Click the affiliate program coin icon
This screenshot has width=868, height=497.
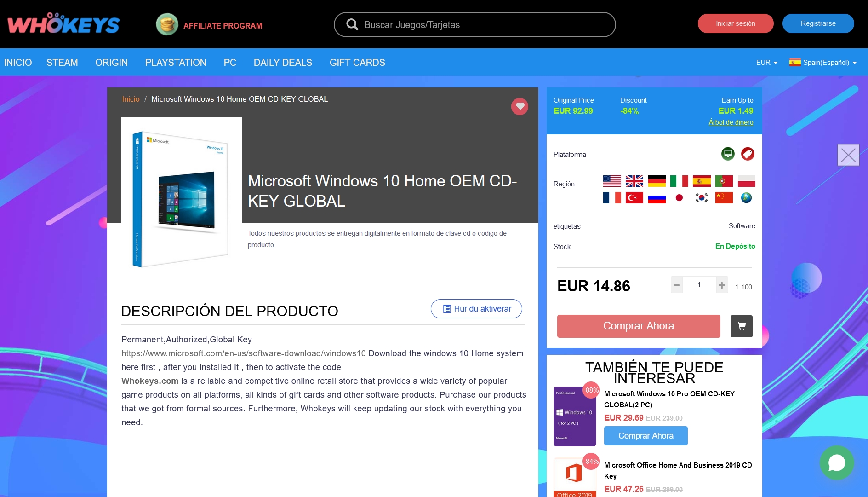tap(167, 24)
